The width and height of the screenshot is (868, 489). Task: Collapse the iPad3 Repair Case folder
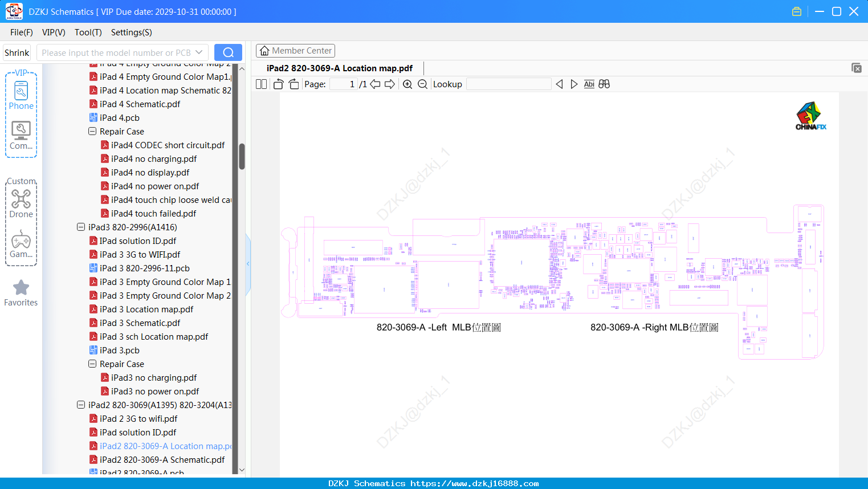tap(92, 364)
